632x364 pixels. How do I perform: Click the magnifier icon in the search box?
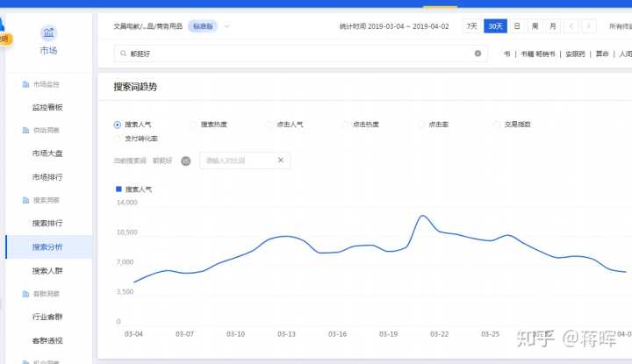121,54
